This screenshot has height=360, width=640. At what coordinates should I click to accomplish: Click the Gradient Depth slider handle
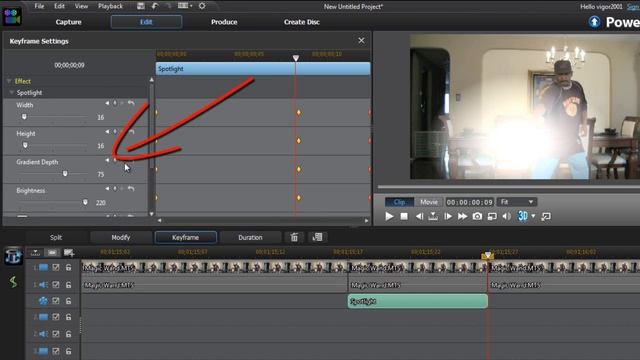pos(65,174)
